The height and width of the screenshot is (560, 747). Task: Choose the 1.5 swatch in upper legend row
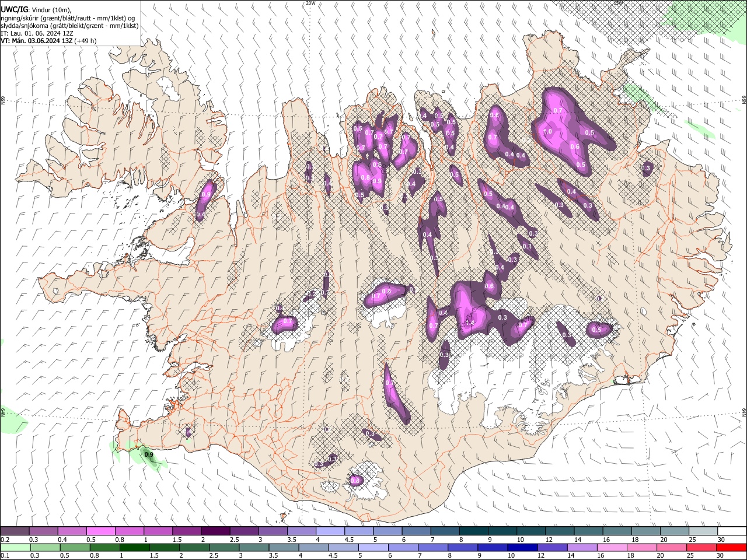click(186, 531)
